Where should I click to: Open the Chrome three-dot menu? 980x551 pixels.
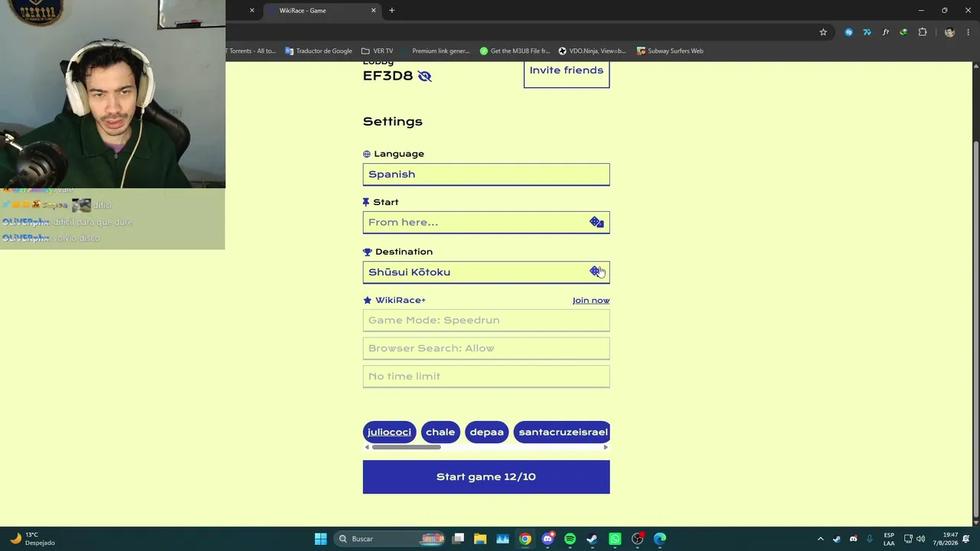click(969, 32)
